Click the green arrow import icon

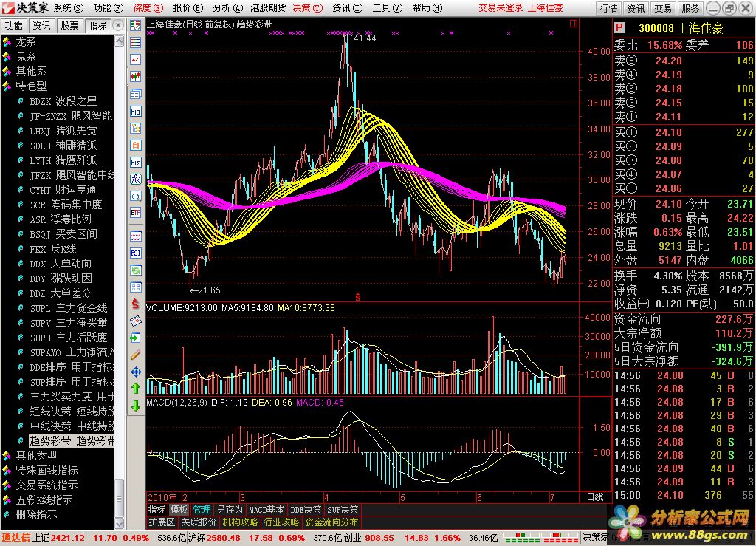coord(136,338)
